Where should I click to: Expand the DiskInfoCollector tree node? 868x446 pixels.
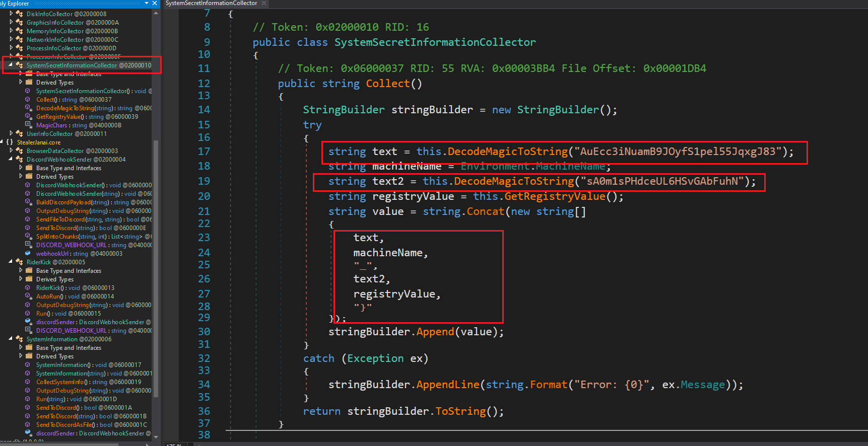(11, 14)
